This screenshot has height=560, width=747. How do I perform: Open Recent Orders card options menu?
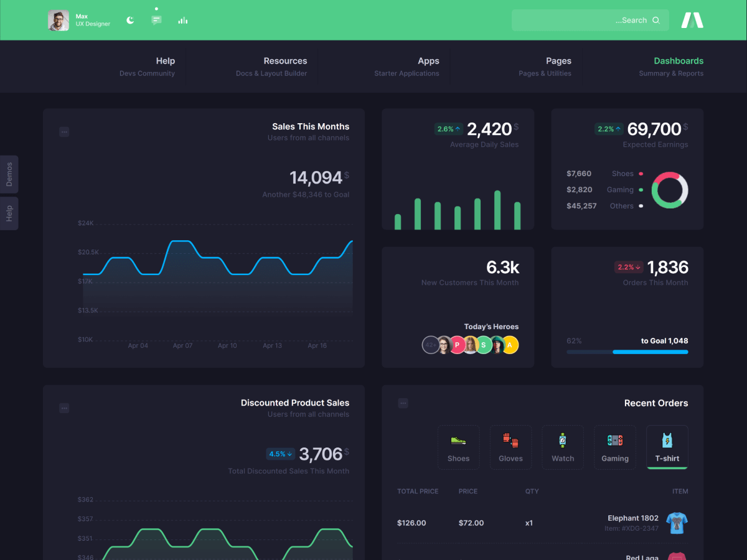(x=403, y=403)
